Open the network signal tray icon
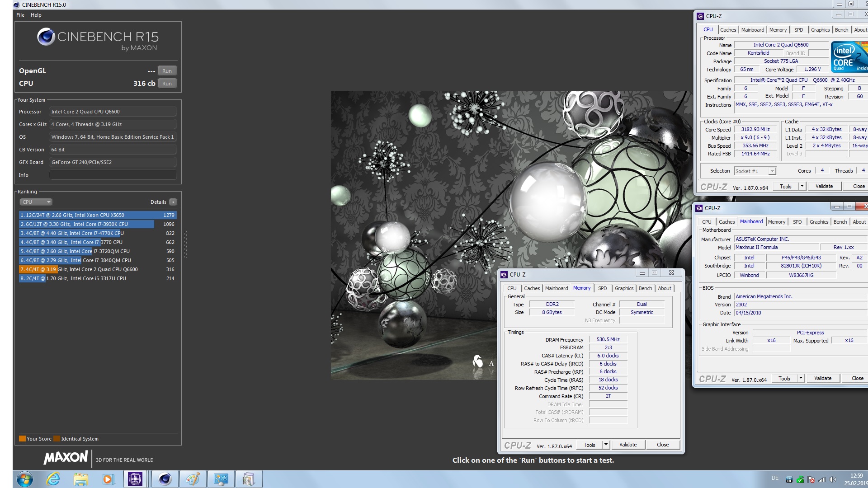This screenshot has height=488, width=868. (822, 480)
